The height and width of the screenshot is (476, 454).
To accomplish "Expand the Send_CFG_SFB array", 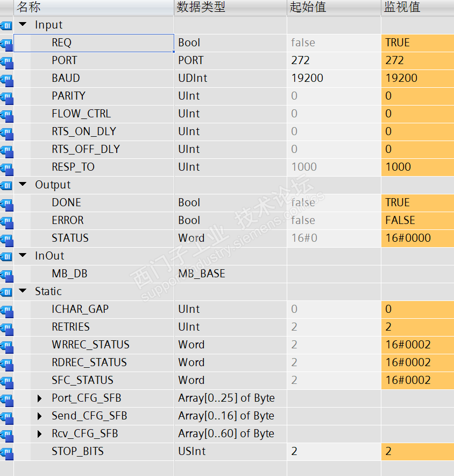I will [39, 416].
